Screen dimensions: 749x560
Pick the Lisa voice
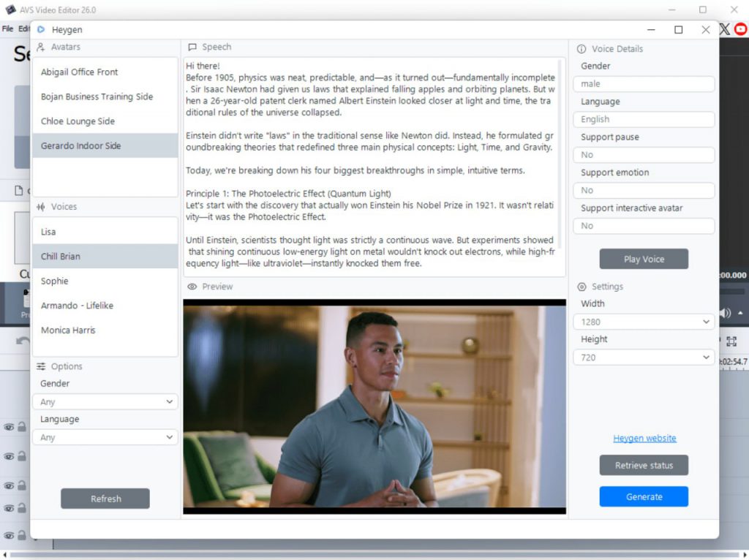(105, 232)
